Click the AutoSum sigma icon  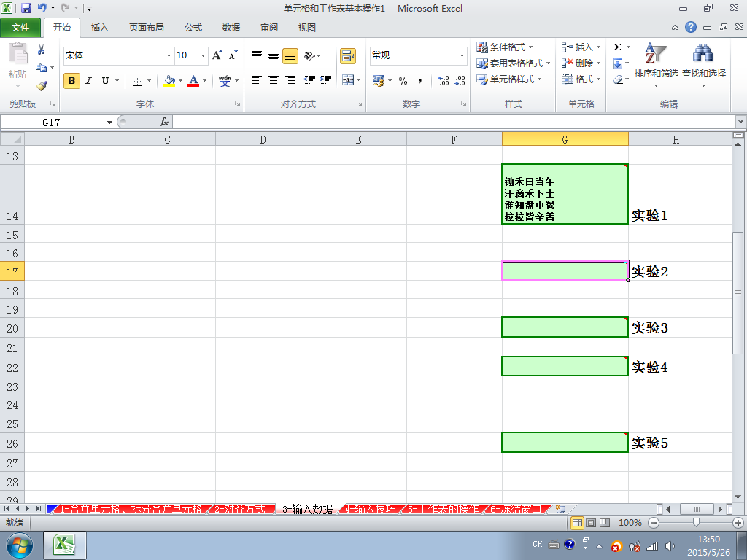pos(617,47)
